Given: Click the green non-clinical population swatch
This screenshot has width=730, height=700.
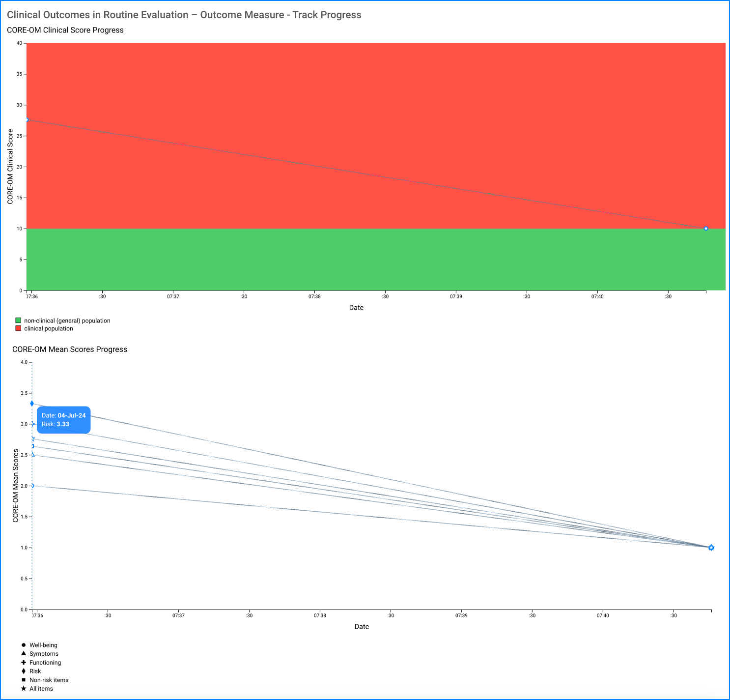Looking at the screenshot, I should click(18, 321).
